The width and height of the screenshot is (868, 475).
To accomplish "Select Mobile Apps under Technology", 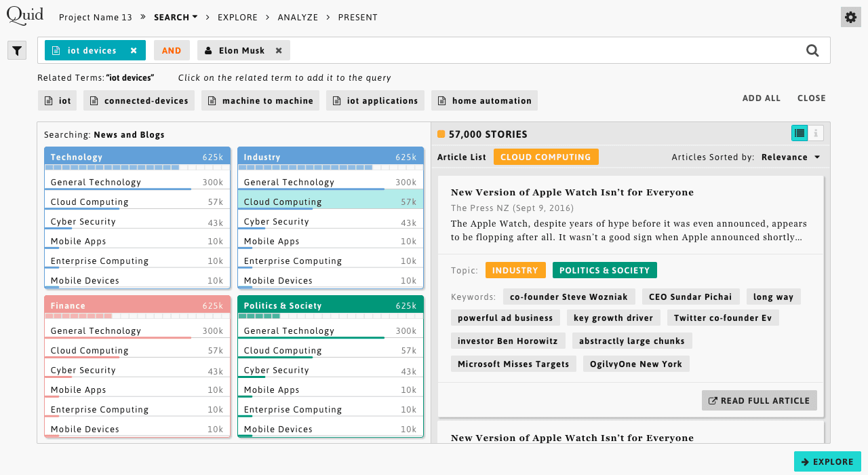I will pyautogui.click(x=137, y=241).
